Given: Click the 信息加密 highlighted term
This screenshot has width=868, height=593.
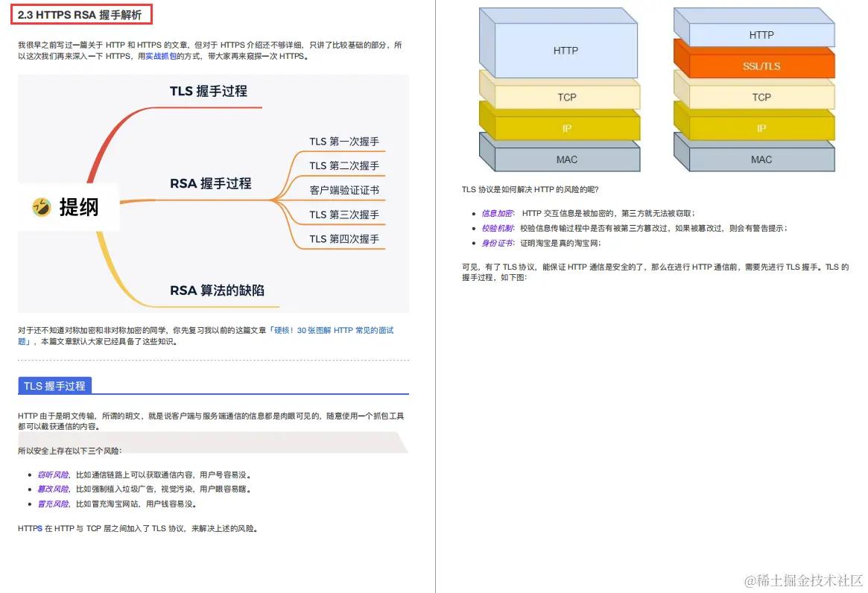Looking at the screenshot, I should coord(498,213).
